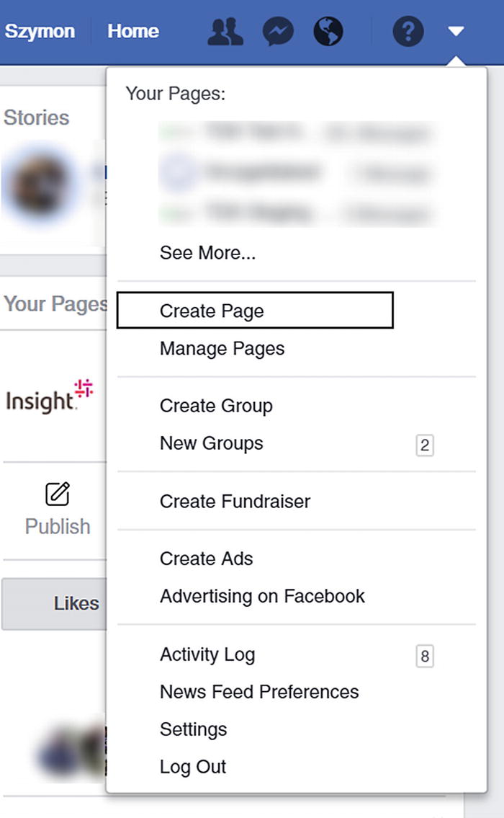Click the Likes button
The height and width of the screenshot is (818, 504).
pyautogui.click(x=76, y=603)
